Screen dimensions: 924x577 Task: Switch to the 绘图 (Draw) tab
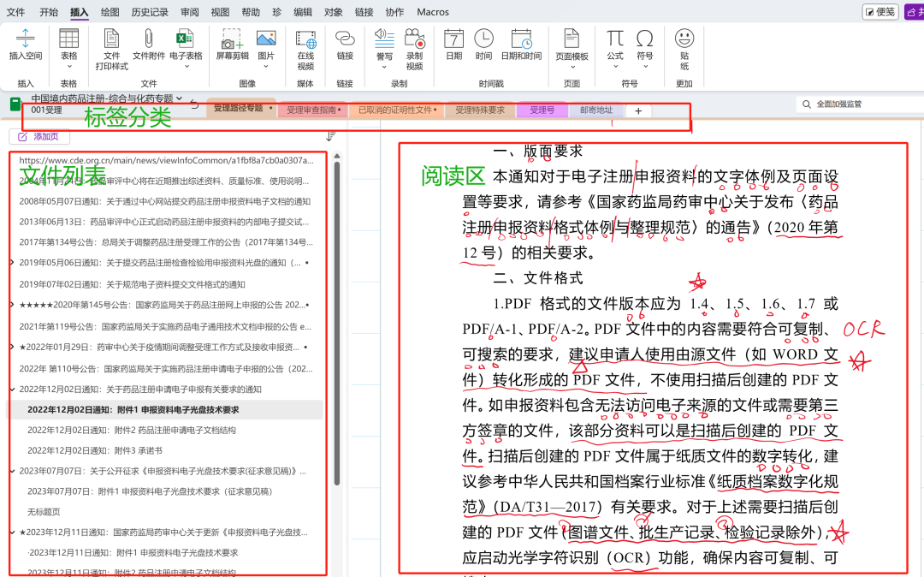pos(110,12)
